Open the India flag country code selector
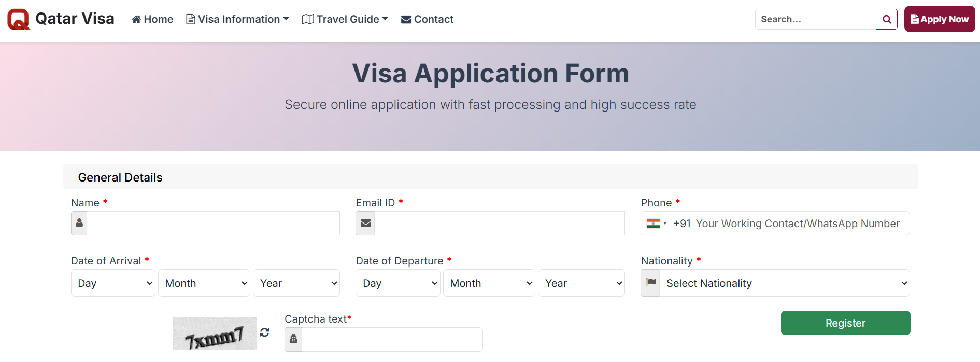Image resolution: width=980 pixels, height=362 pixels. (656, 224)
